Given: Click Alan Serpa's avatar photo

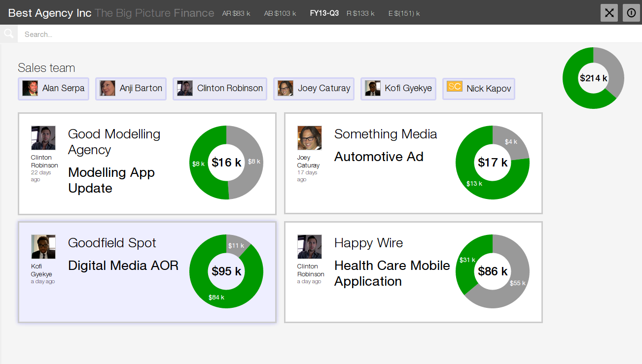Looking at the screenshot, I should point(30,89).
